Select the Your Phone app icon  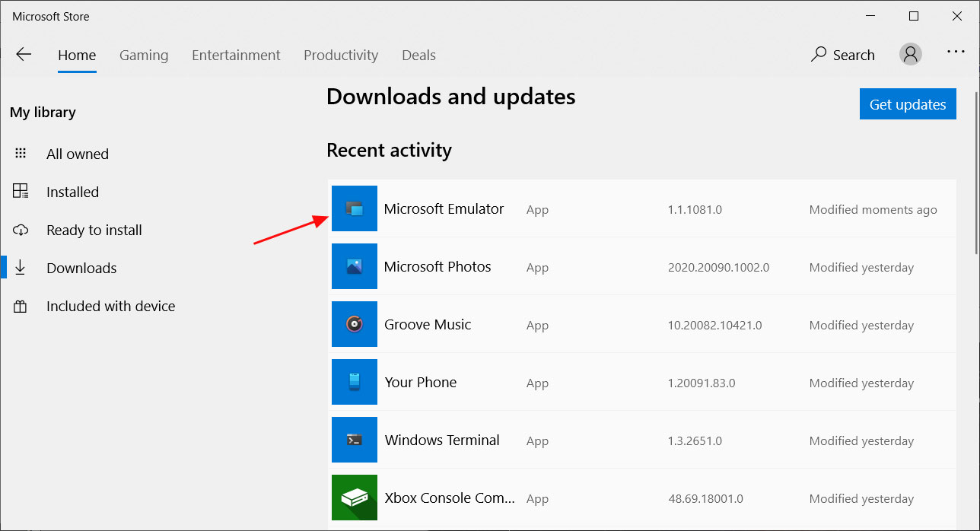point(355,382)
